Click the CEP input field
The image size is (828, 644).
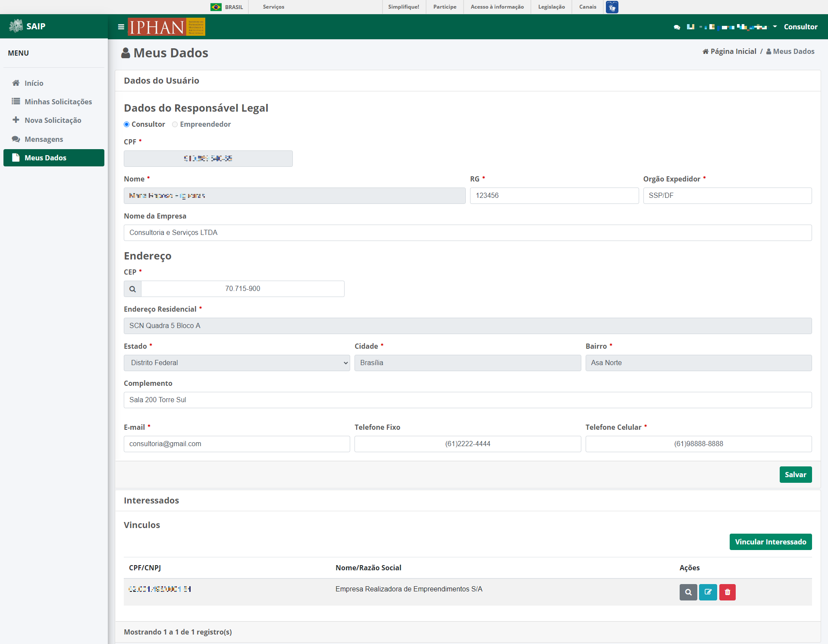coord(243,289)
